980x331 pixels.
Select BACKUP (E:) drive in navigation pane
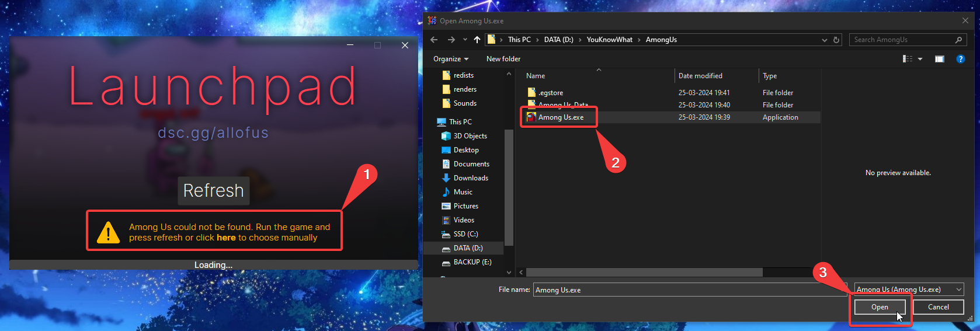(x=472, y=262)
